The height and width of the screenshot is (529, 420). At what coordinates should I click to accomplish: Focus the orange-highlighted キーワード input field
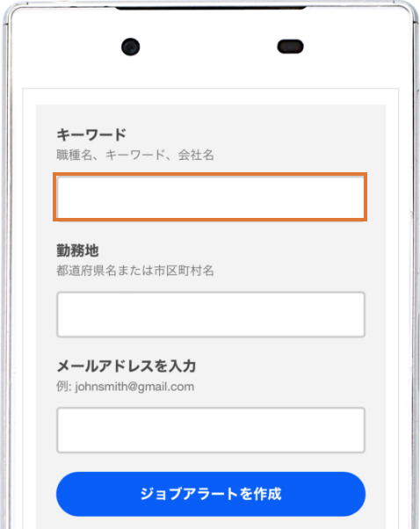point(210,197)
